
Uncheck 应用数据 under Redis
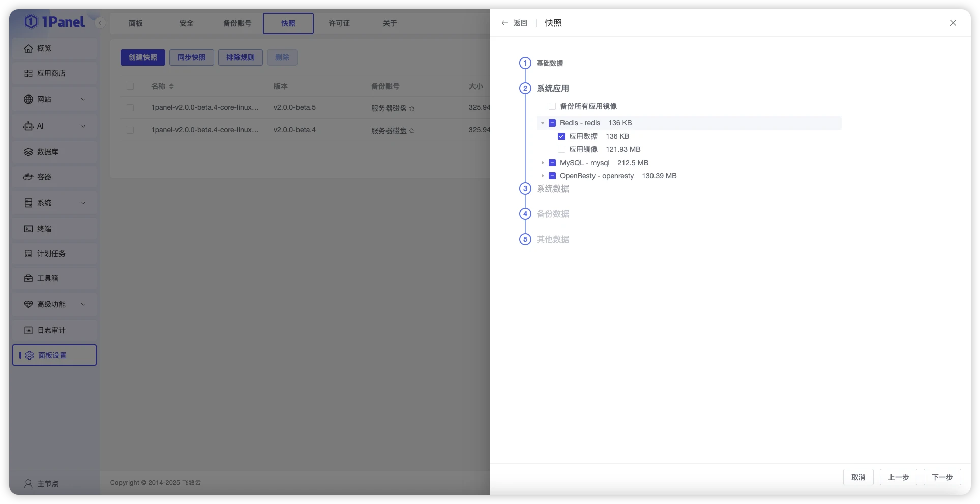[x=561, y=136]
